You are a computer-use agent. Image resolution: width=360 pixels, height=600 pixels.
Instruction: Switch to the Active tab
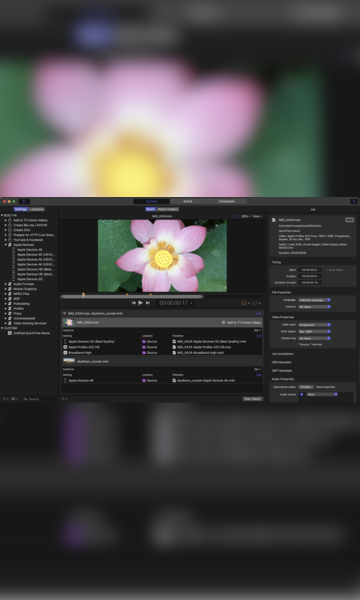[x=188, y=201]
